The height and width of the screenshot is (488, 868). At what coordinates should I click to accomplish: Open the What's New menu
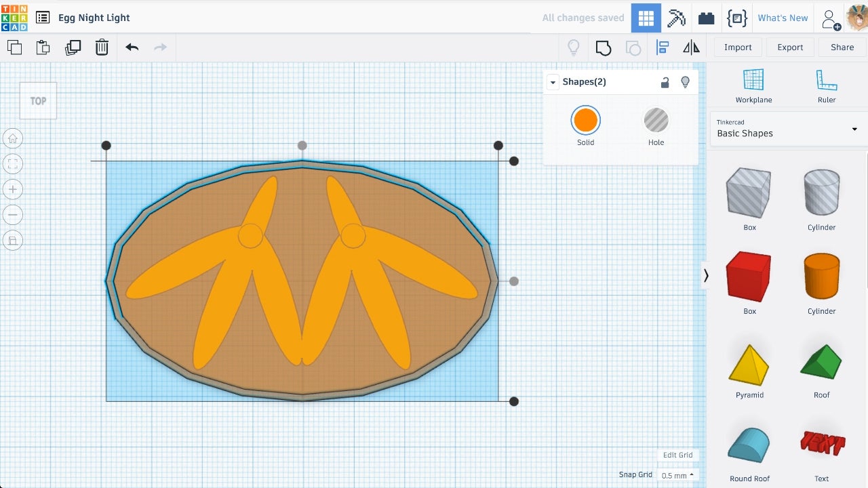tap(783, 18)
